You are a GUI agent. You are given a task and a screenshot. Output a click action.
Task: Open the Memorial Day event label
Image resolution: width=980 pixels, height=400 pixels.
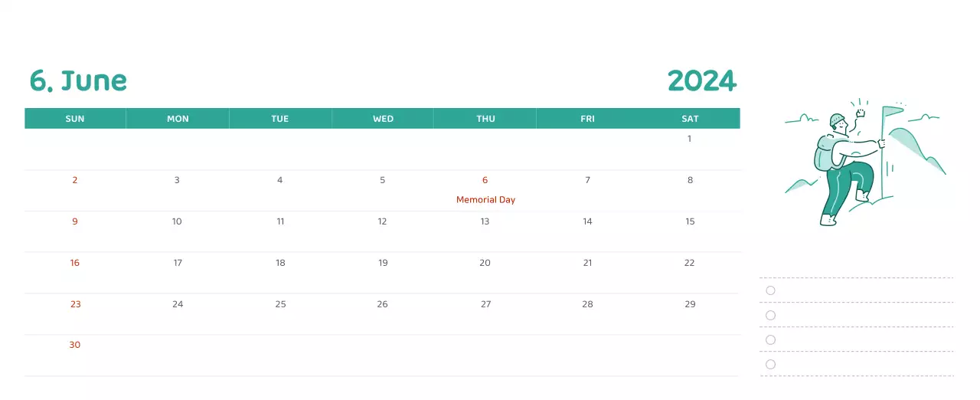click(485, 200)
